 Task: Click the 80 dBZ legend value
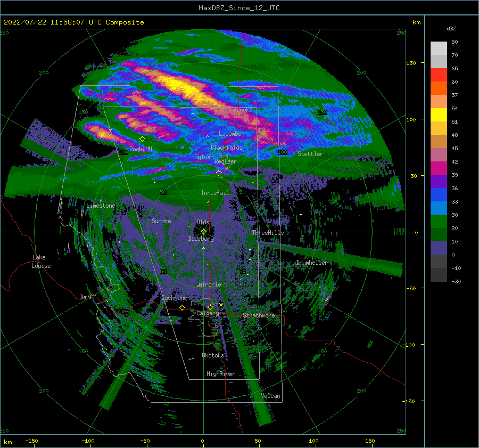pos(455,42)
